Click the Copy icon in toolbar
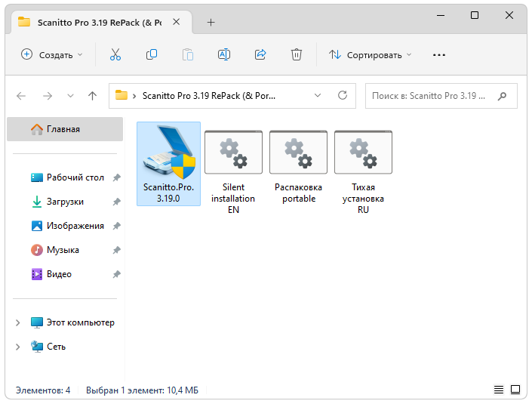The height and width of the screenshot is (404, 532). [x=152, y=54]
